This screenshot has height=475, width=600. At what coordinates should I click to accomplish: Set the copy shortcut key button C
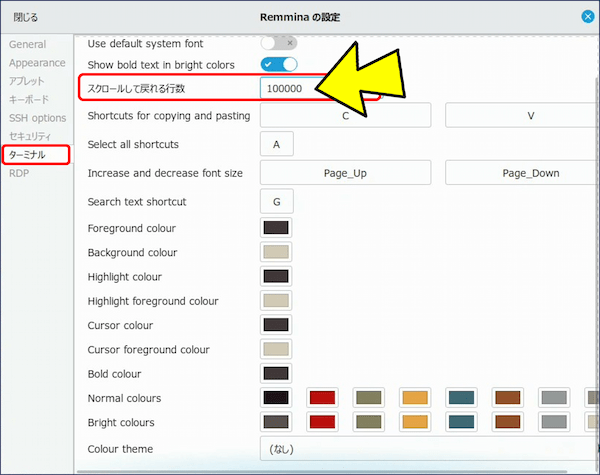pos(345,115)
